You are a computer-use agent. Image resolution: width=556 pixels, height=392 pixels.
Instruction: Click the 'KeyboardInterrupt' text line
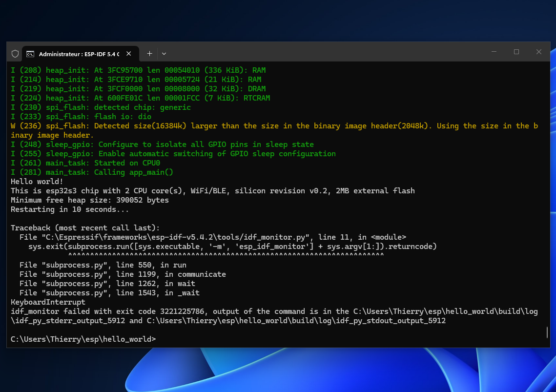pos(48,302)
